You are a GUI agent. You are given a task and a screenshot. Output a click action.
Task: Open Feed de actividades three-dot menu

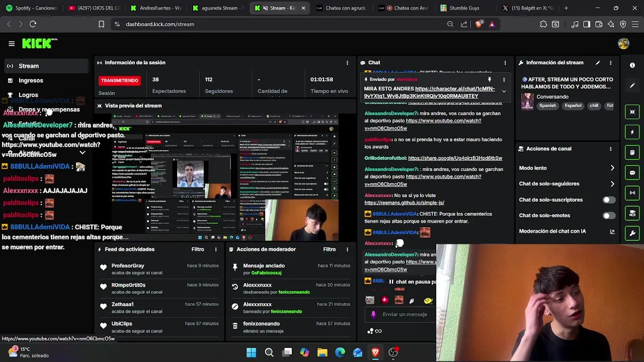[216, 249]
